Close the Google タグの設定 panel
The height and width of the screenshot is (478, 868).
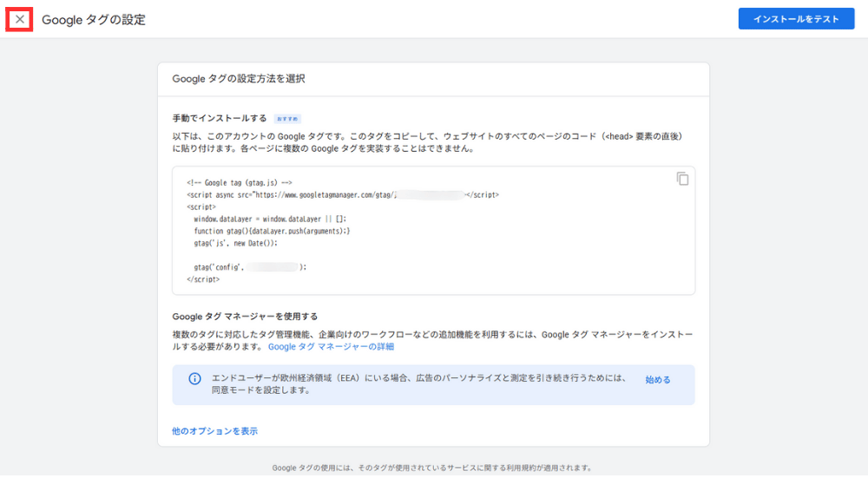pyautogui.click(x=19, y=19)
